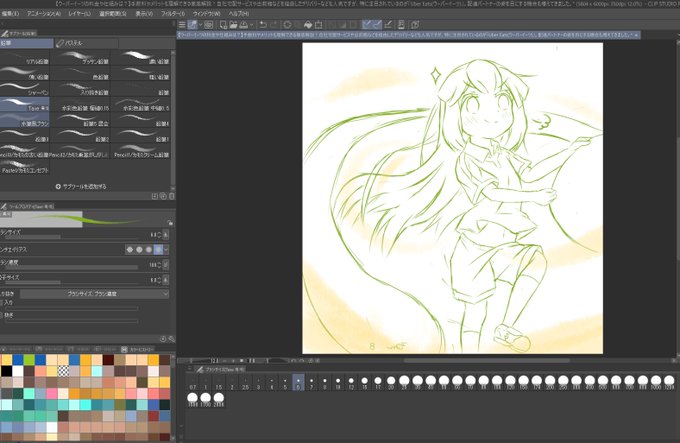This screenshot has width=680, height=443.
Task: Select the シャーペン brush
Action: (x=25, y=89)
